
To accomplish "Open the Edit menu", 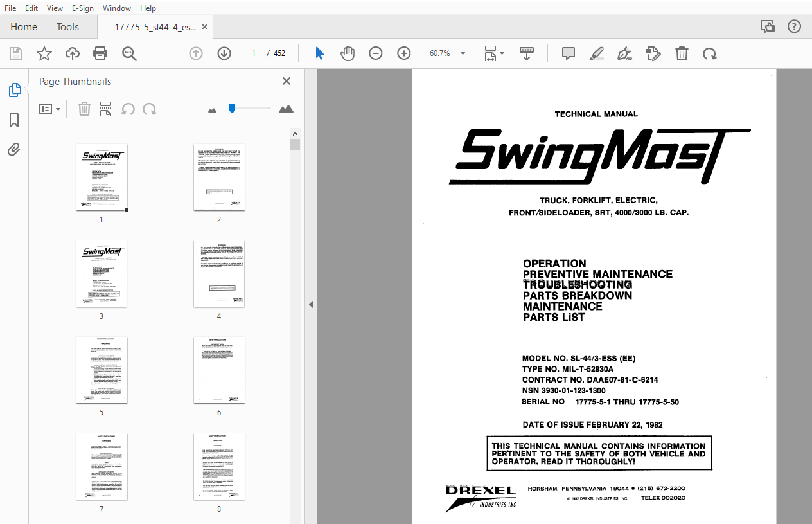I will (31, 8).
